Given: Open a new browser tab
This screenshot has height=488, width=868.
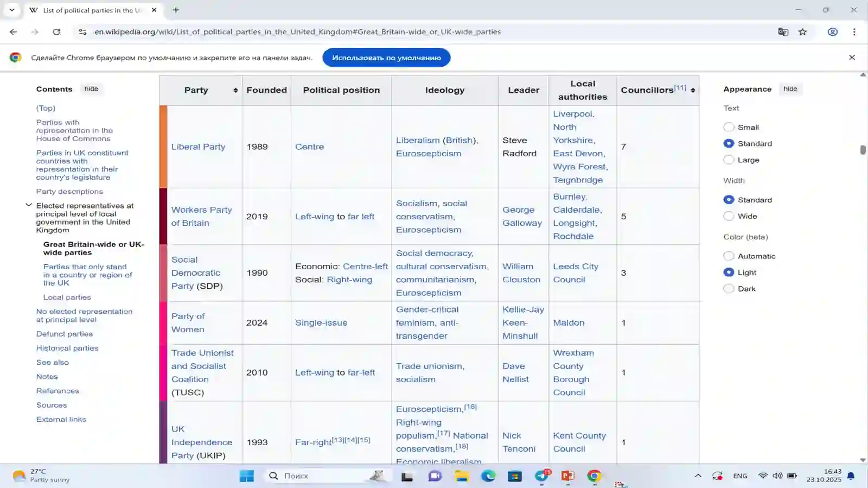Looking at the screenshot, I should tap(176, 10).
